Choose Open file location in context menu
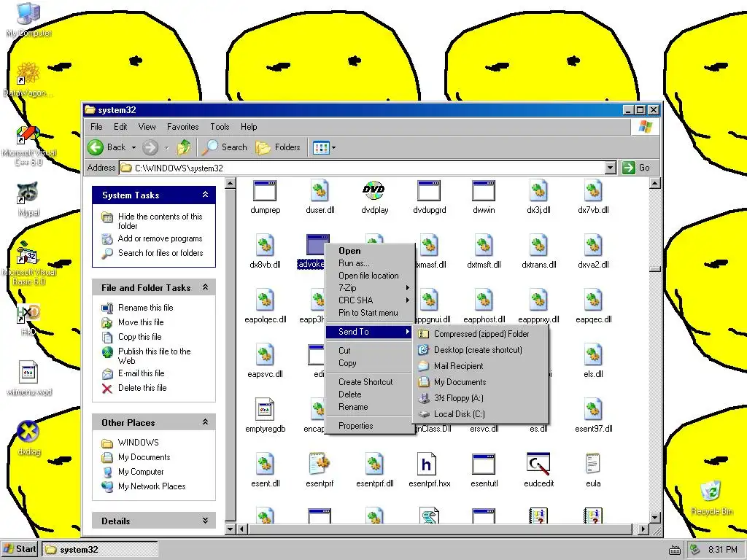This screenshot has height=560, width=747. click(370, 275)
